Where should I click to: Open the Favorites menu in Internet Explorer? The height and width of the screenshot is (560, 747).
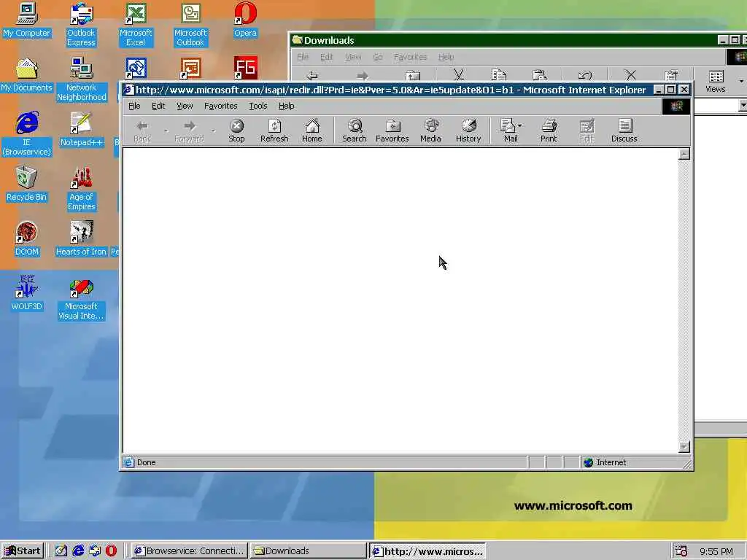tap(220, 106)
